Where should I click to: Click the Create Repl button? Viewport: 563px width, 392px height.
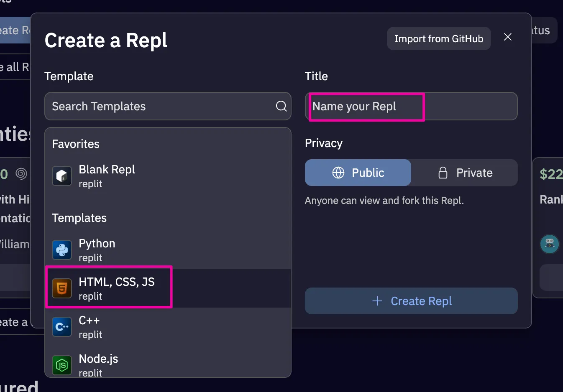pos(411,301)
